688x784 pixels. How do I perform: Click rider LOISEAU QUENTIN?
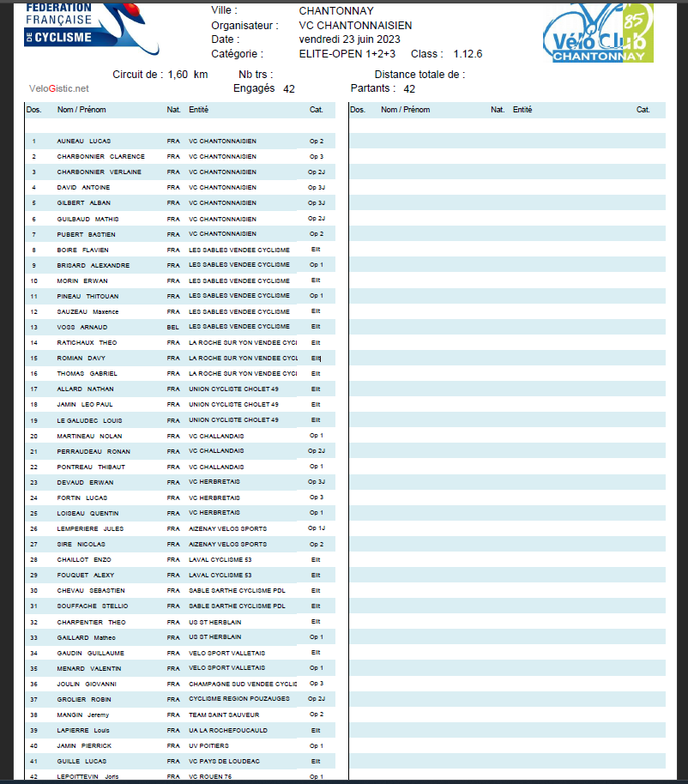[x=88, y=514]
